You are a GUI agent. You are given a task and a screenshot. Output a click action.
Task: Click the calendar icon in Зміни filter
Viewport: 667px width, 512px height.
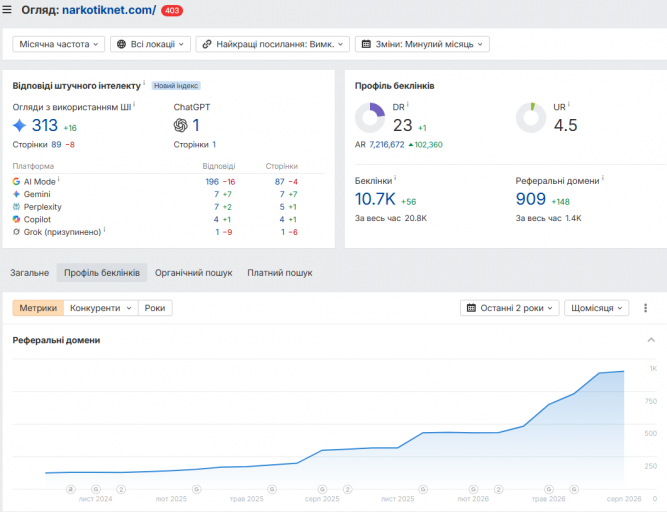point(366,44)
